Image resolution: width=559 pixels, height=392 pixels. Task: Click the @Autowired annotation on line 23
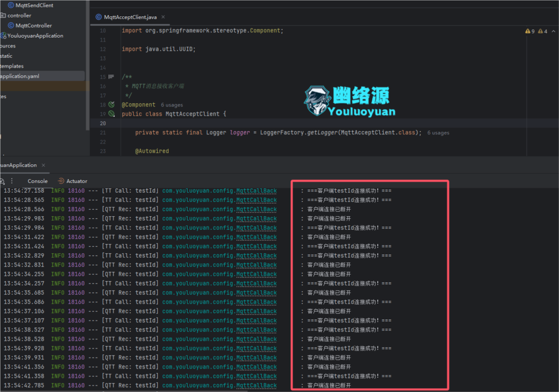point(152,151)
